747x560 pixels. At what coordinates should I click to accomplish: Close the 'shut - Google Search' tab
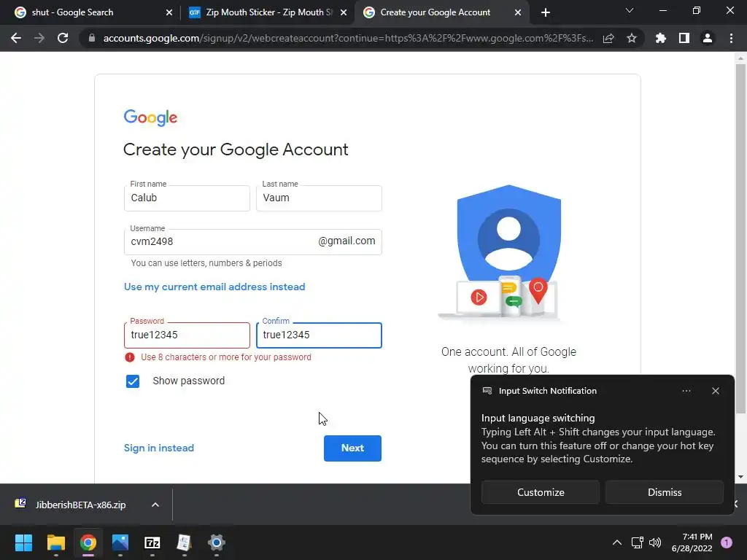click(169, 12)
